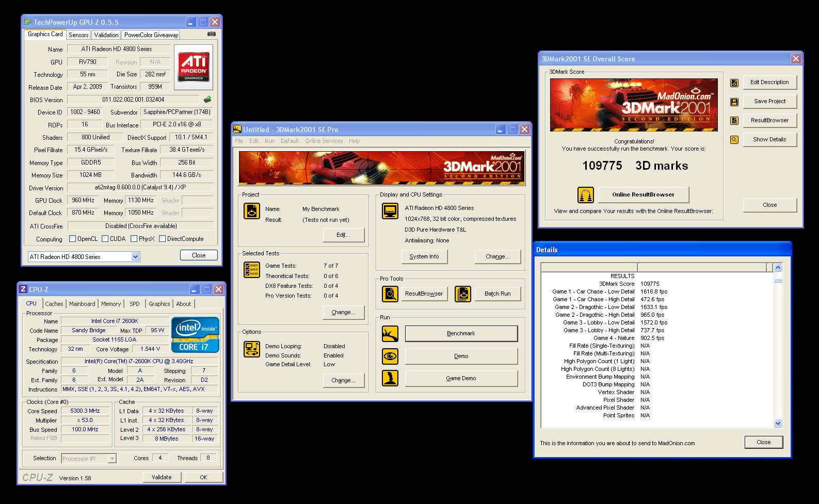Open the Graphics tab in CPU-Z

(x=159, y=304)
